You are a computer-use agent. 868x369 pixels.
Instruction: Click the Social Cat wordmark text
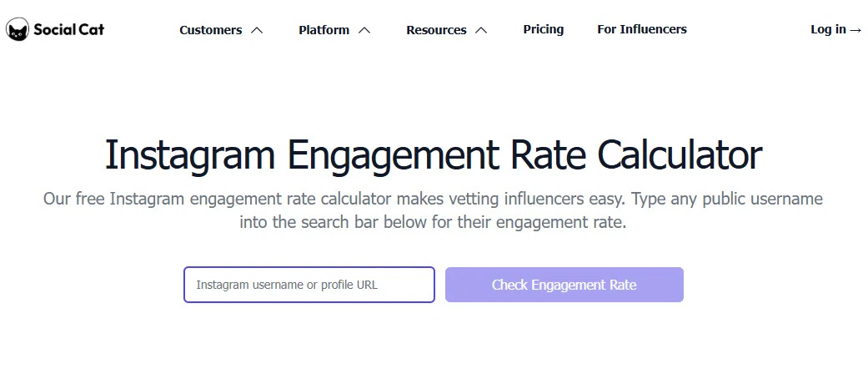[68, 29]
